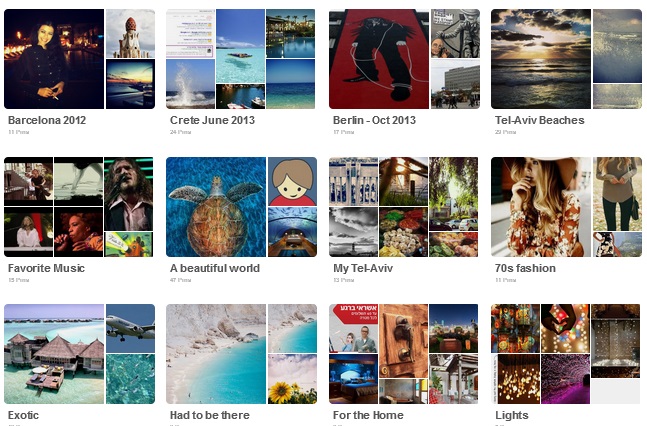Select the overwater bungalow cover image
The height and width of the screenshot is (426, 647).
(54, 354)
